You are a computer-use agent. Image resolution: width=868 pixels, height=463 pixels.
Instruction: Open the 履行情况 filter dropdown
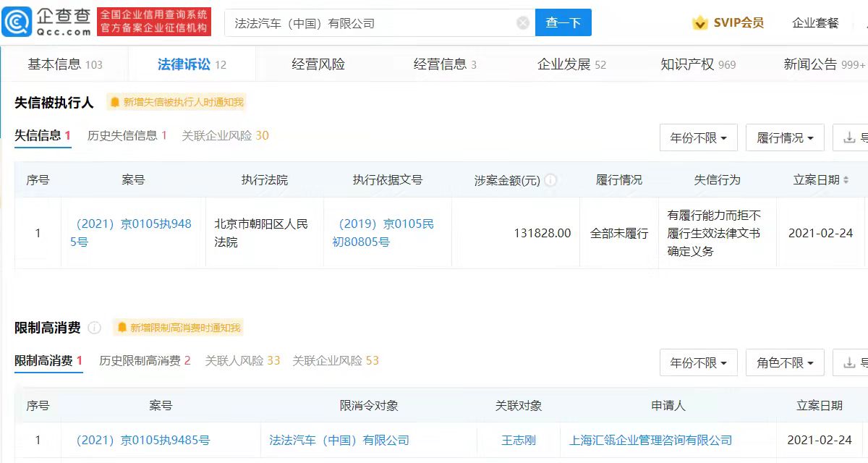[784, 137]
